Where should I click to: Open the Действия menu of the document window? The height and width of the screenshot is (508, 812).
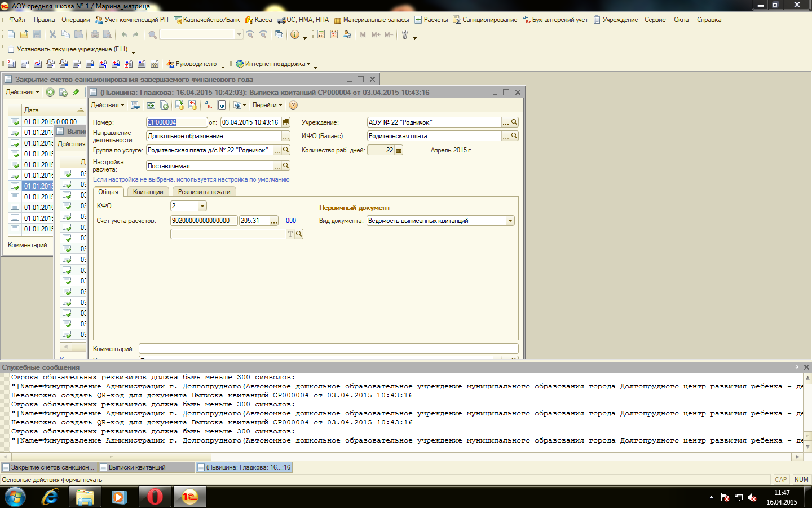point(107,105)
